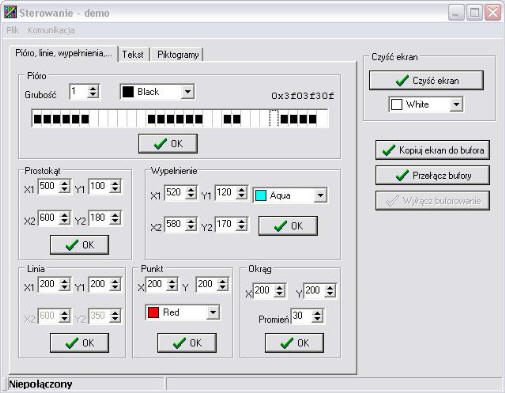505x393 pixels.
Task: Click OK in the Punkt group
Action: [x=187, y=343]
